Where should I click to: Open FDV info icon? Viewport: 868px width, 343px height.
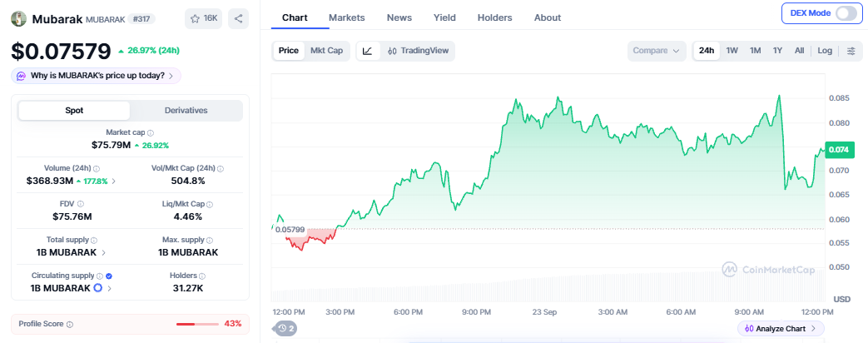(x=81, y=205)
